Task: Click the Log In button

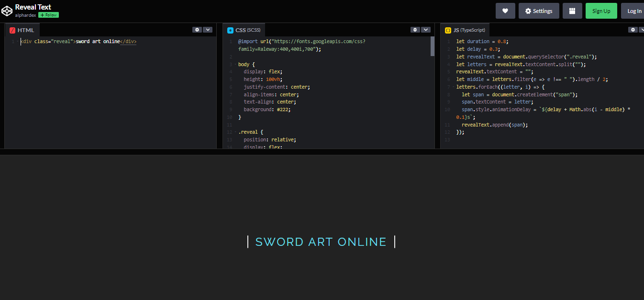Action: click(634, 10)
